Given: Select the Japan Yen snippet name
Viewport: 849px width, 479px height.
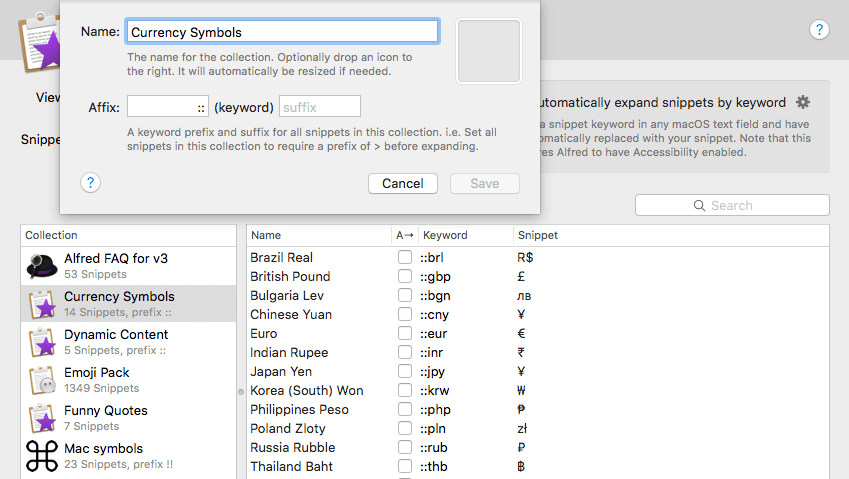Looking at the screenshot, I should 281,372.
